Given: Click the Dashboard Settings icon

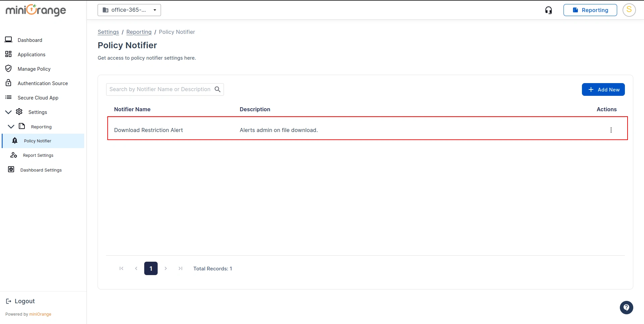Looking at the screenshot, I should [11, 169].
